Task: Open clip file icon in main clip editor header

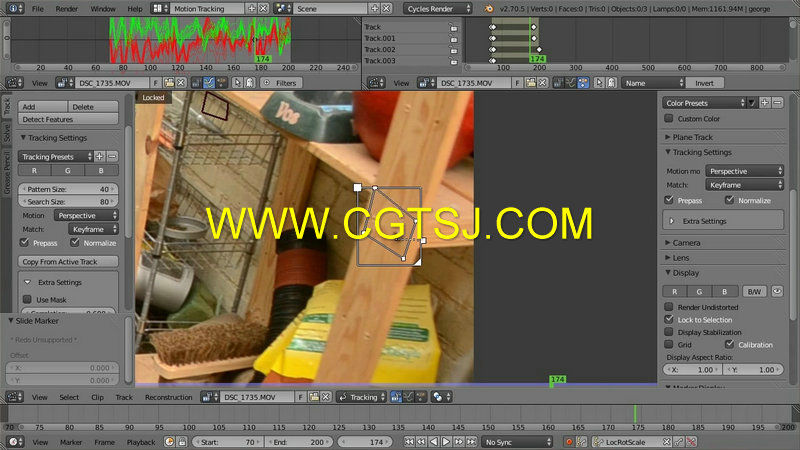Action: [x=314, y=397]
